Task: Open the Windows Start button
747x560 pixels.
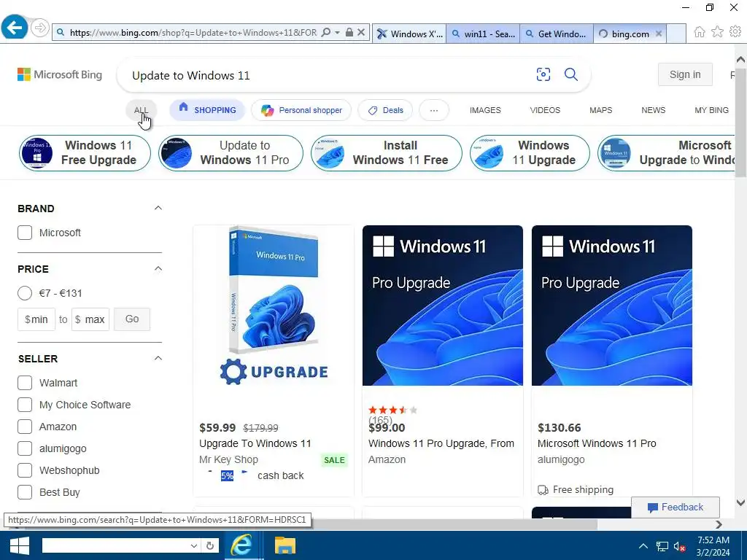Action: (19, 545)
